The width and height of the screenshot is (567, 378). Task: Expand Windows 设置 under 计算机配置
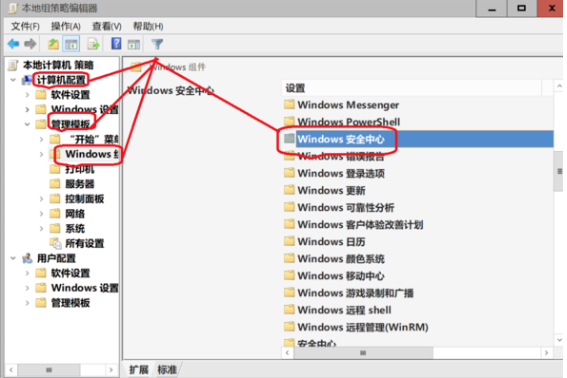click(27, 109)
